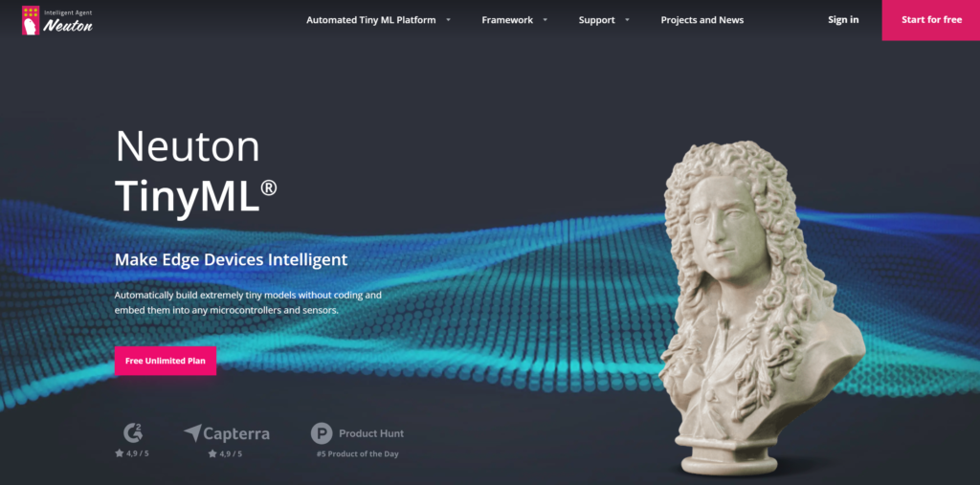Select the Neuton wordmark in header
The width and height of the screenshot is (980, 485).
click(68, 26)
